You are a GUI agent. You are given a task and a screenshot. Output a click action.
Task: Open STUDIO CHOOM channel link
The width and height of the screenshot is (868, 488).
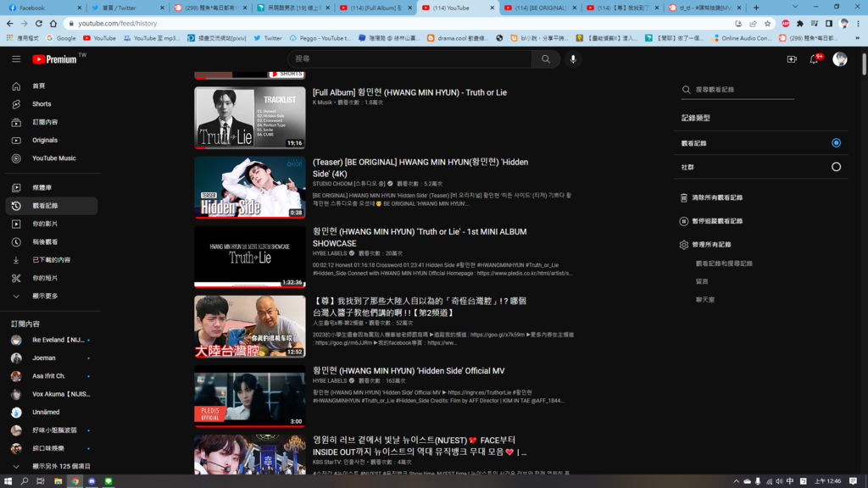(348, 184)
